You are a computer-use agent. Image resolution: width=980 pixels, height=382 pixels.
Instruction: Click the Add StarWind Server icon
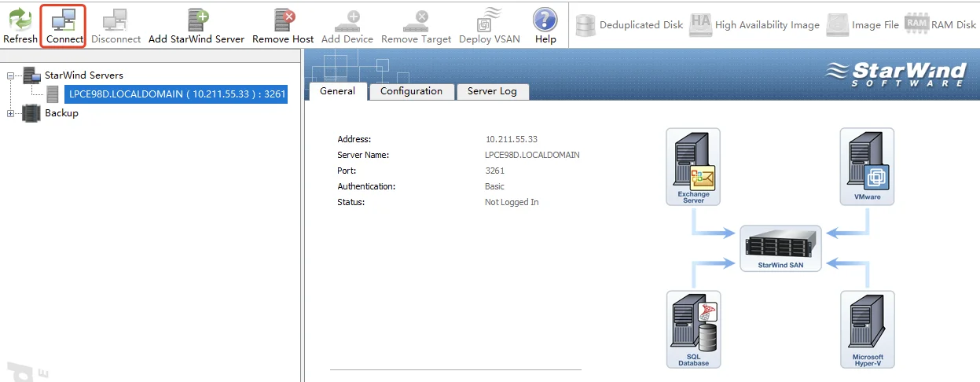pos(196,25)
